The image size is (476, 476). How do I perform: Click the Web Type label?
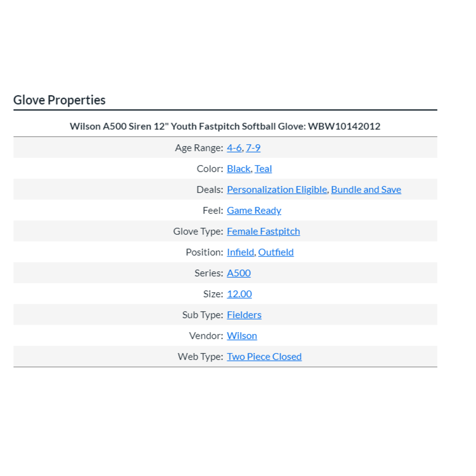(200, 357)
